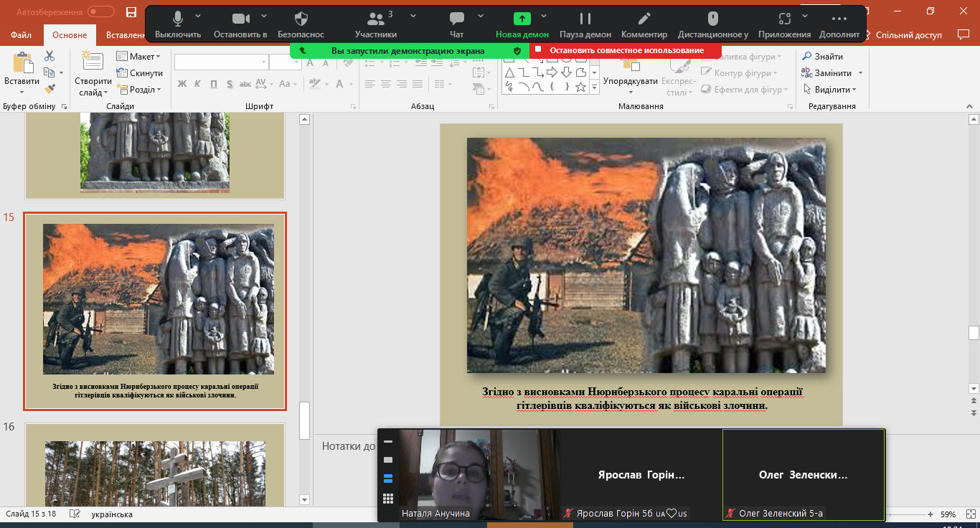This screenshot has height=528, width=980.
Task: Click notes field Нотатки до
Action: pyautogui.click(x=349, y=446)
